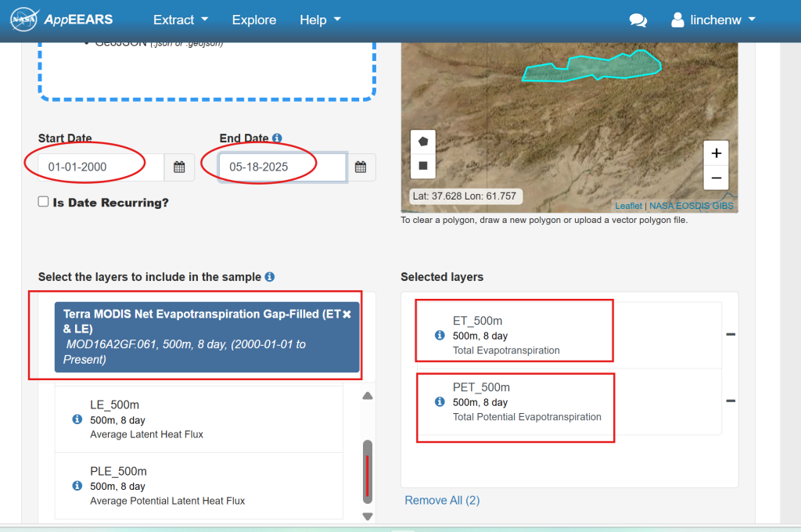The image size is (801, 532).
Task: Click Remove All (2) link
Action: [x=443, y=501]
